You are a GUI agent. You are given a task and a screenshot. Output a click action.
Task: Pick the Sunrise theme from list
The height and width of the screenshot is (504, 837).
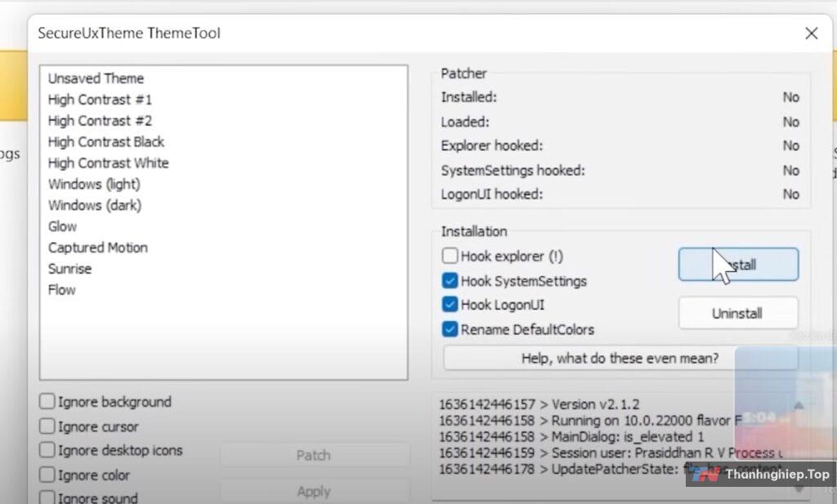pyautogui.click(x=69, y=269)
